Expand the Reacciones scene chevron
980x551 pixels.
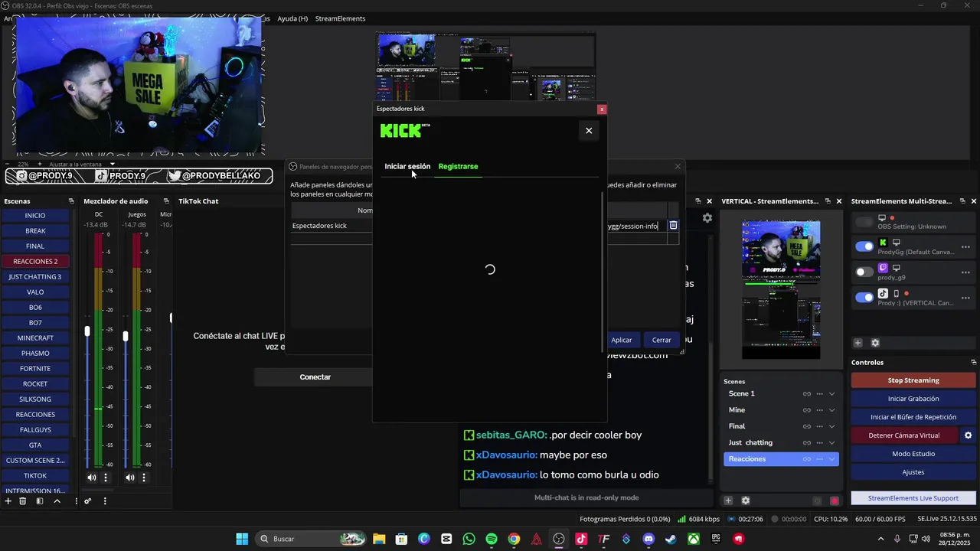coord(831,459)
